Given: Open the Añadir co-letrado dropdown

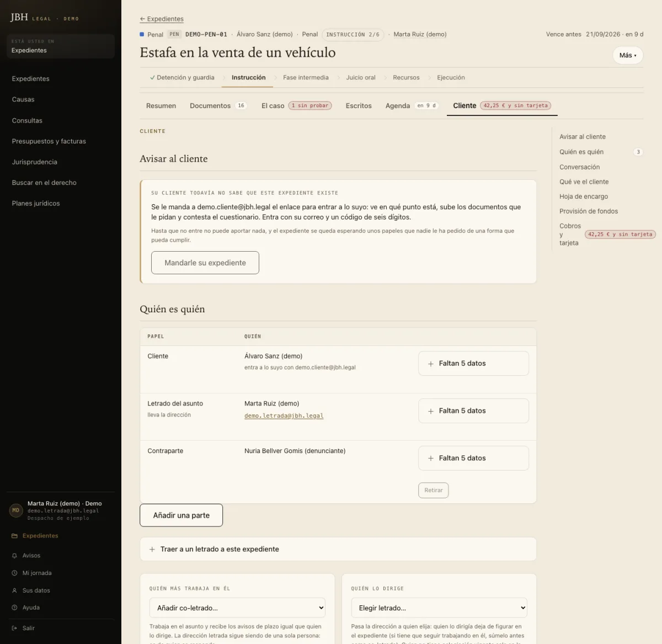Looking at the screenshot, I should [237, 608].
